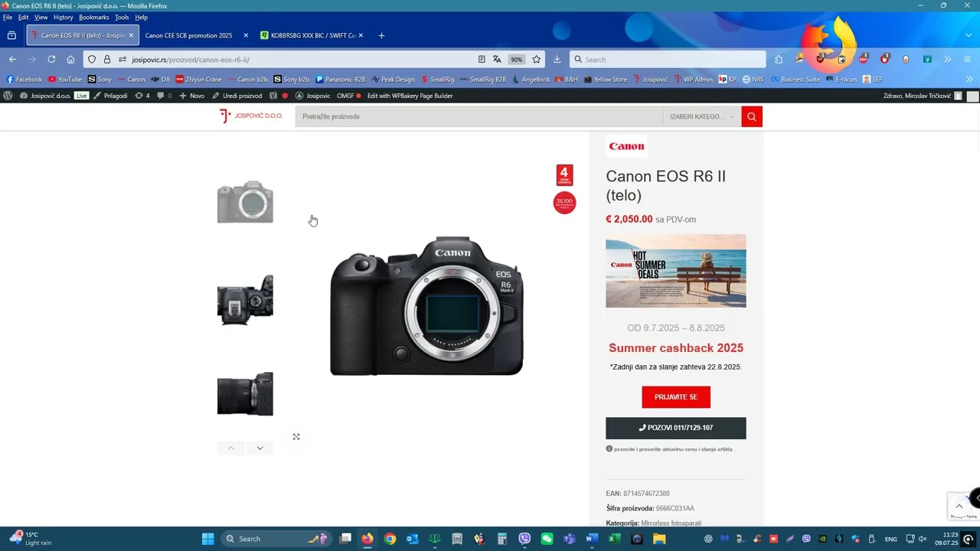The width and height of the screenshot is (980, 551).
Task: Click Prilagodi in the admin bar
Action: [x=110, y=96]
